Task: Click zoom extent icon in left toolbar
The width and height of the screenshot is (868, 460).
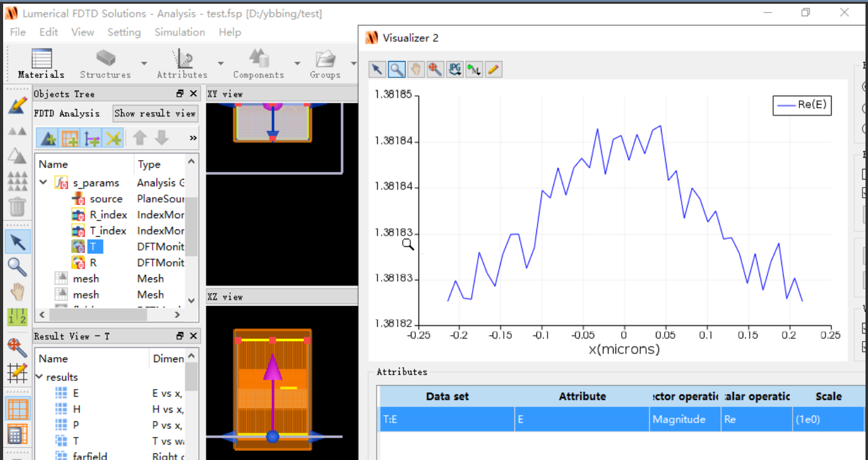Action: pos(17,347)
